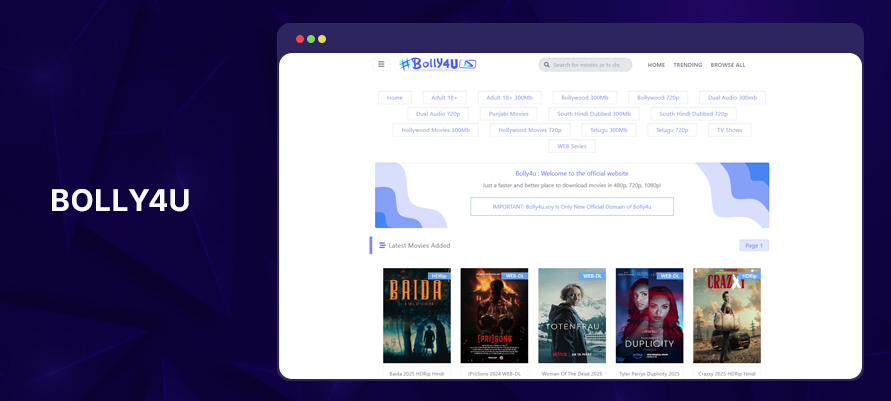
Task: Click the search magnifier icon
Action: point(547,65)
